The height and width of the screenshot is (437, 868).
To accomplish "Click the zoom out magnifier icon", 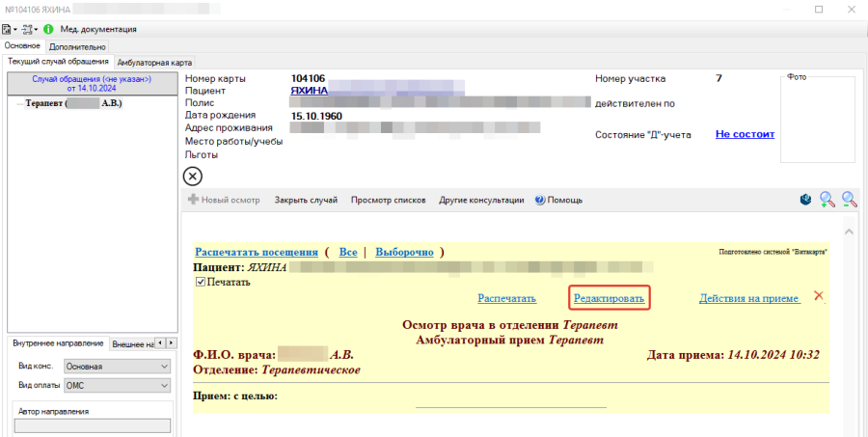I will point(850,200).
